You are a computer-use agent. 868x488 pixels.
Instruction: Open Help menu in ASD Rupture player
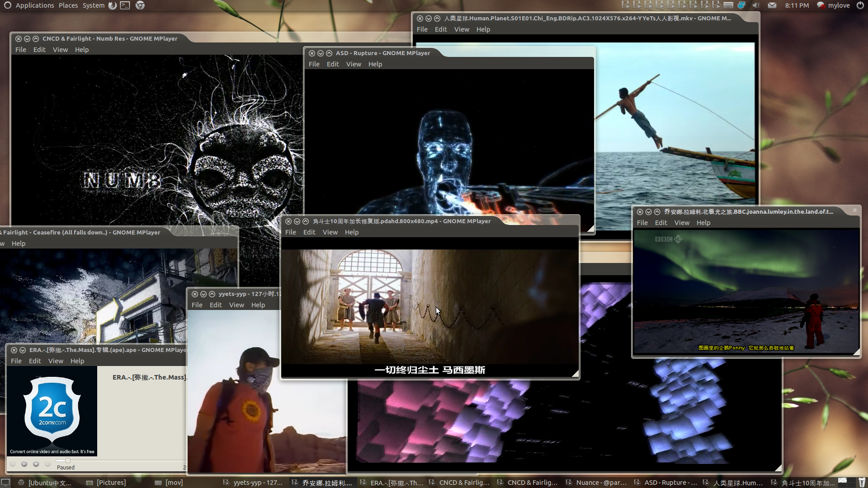pos(375,64)
